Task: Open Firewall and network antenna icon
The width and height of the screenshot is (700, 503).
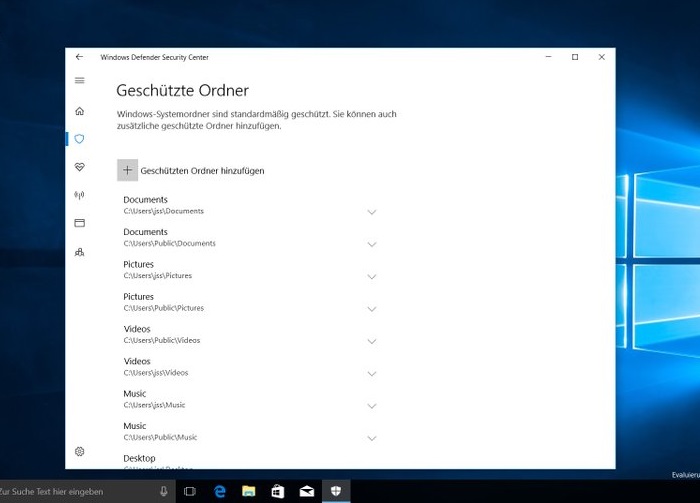Action: pos(79,195)
